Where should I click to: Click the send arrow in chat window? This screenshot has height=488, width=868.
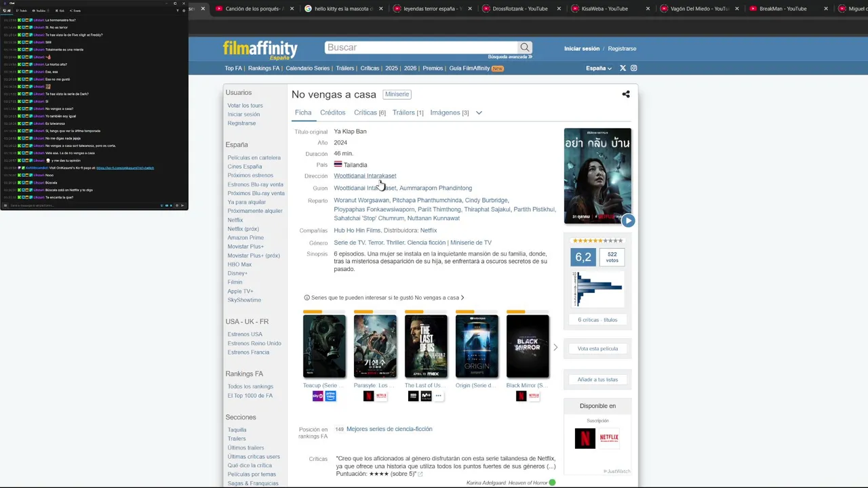[x=182, y=205]
